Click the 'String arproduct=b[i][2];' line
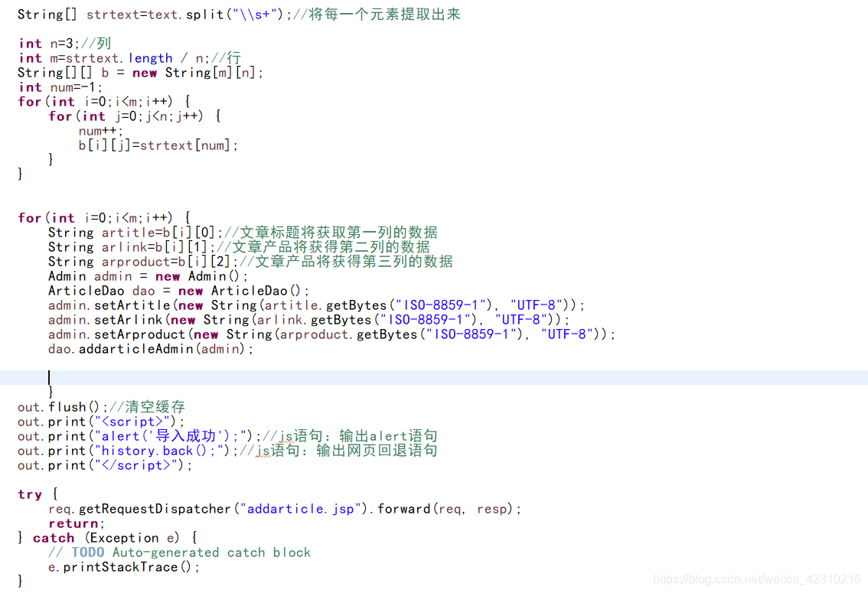The image size is (868, 593). [x=250, y=262]
